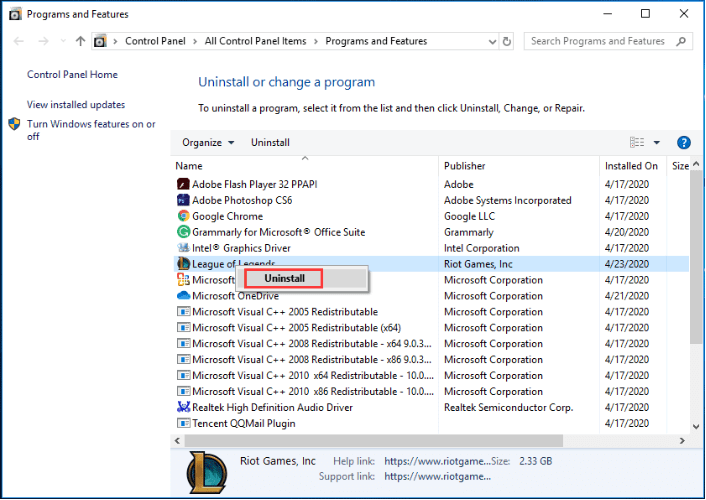Click the Visual C++ 2005 Redistributable (x64) icon
The width and height of the screenshot is (706, 500).
[x=183, y=327]
